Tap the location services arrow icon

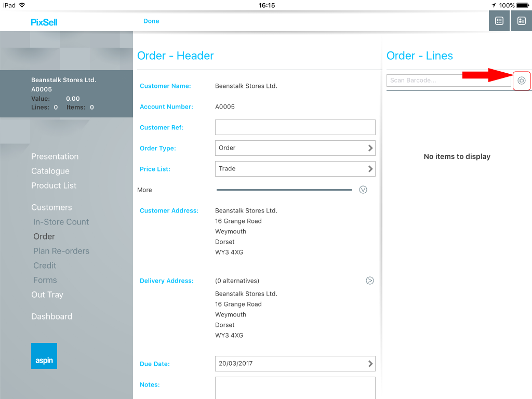click(x=494, y=5)
